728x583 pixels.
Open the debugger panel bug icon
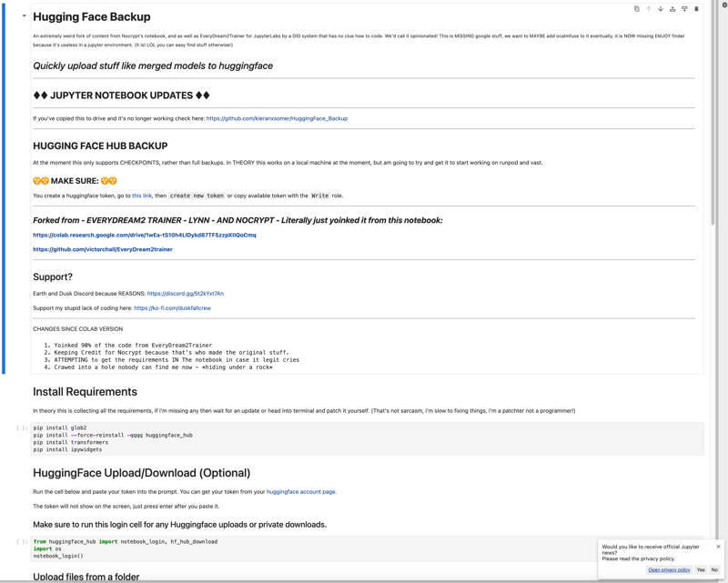click(724, 5)
